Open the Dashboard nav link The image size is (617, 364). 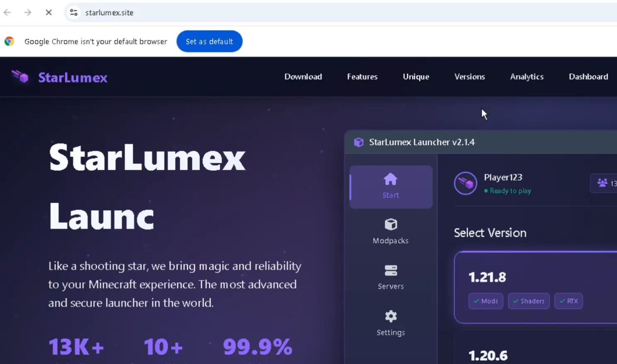point(588,77)
